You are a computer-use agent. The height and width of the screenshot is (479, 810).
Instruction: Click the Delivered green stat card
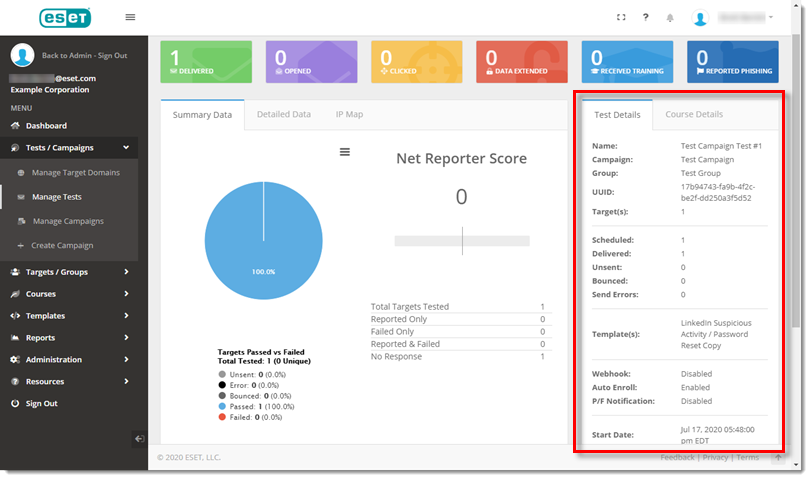click(206, 62)
